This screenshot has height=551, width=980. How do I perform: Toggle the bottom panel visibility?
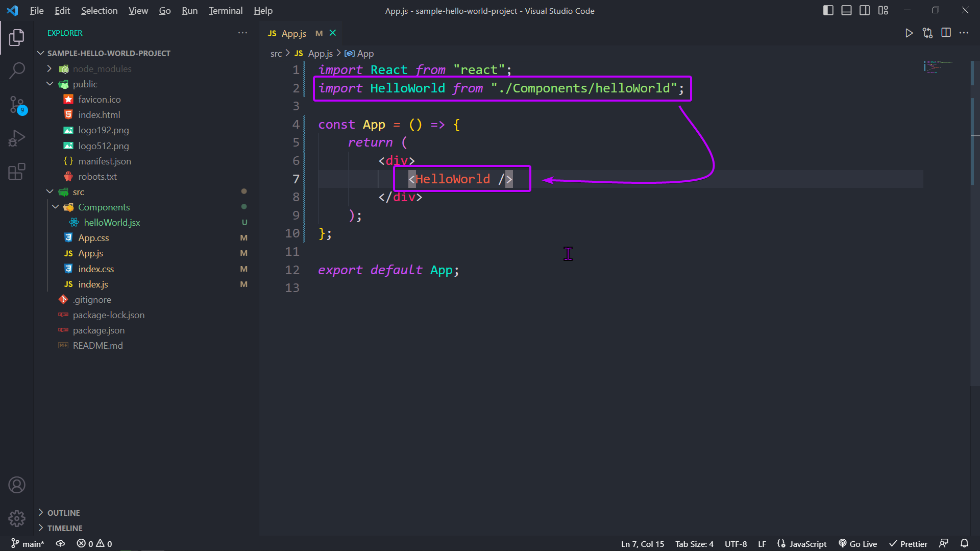coord(846,10)
